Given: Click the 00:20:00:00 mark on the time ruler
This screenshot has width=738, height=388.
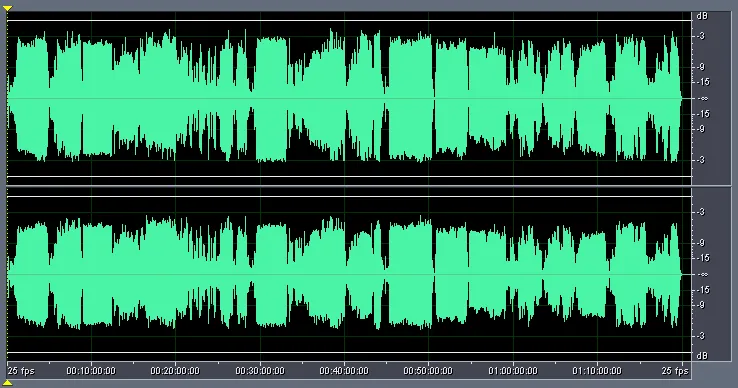Looking at the screenshot, I should [x=175, y=371].
